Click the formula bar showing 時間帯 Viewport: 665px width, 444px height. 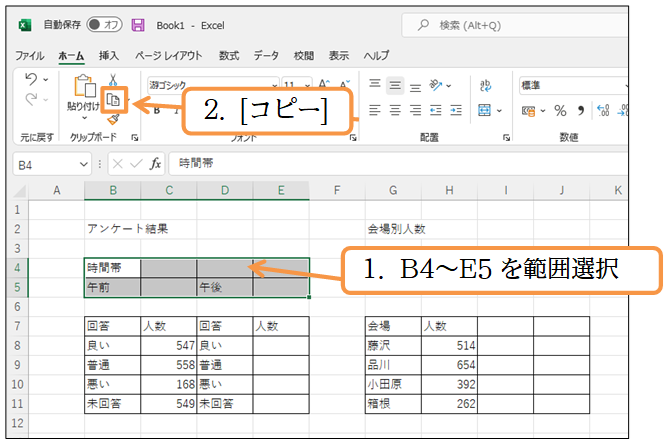coord(398,164)
